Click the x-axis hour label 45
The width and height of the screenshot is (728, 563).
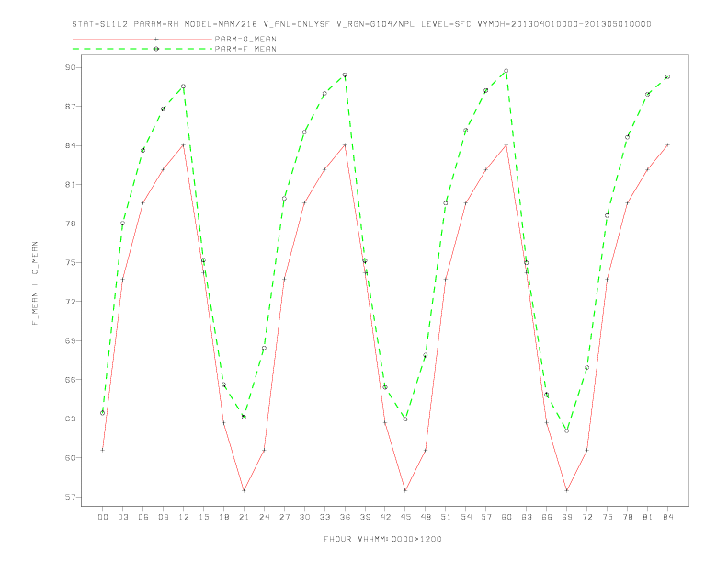point(405,517)
